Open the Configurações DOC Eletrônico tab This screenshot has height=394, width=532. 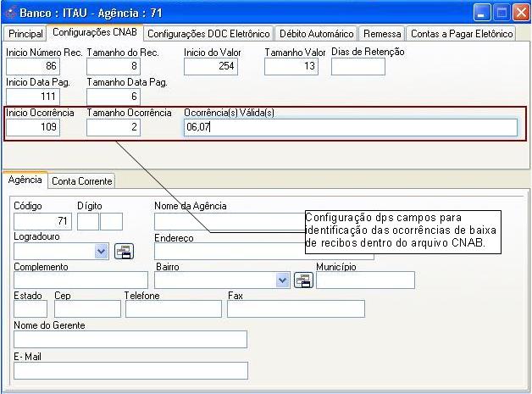208,34
